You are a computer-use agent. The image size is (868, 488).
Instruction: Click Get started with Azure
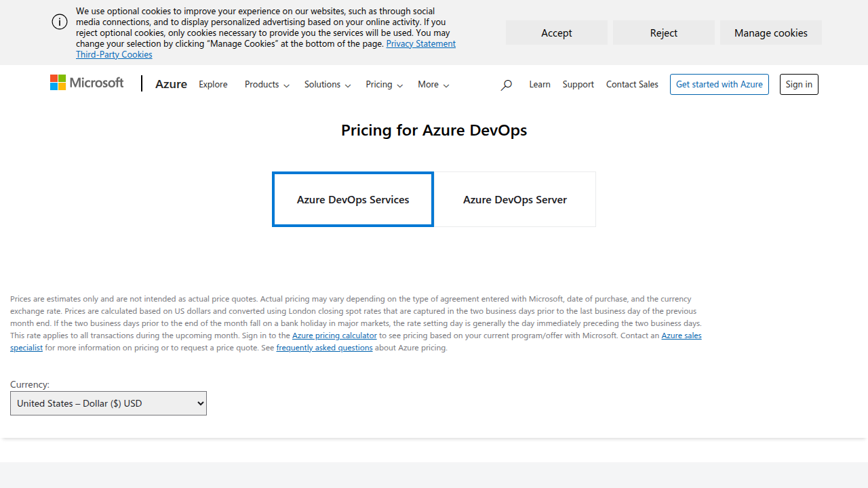coord(719,84)
